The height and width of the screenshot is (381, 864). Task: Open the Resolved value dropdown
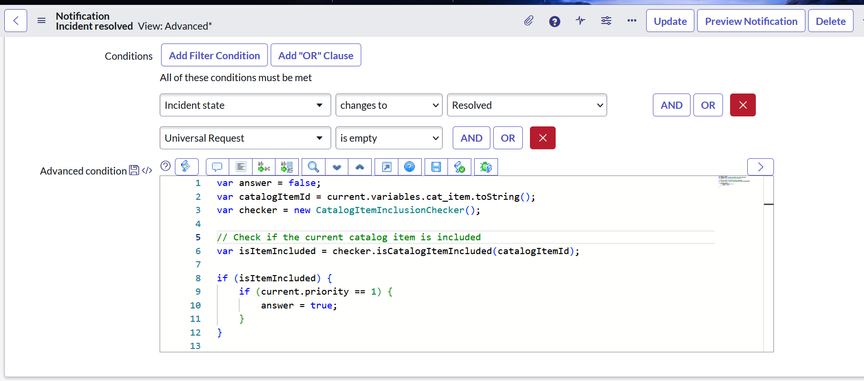tap(527, 105)
